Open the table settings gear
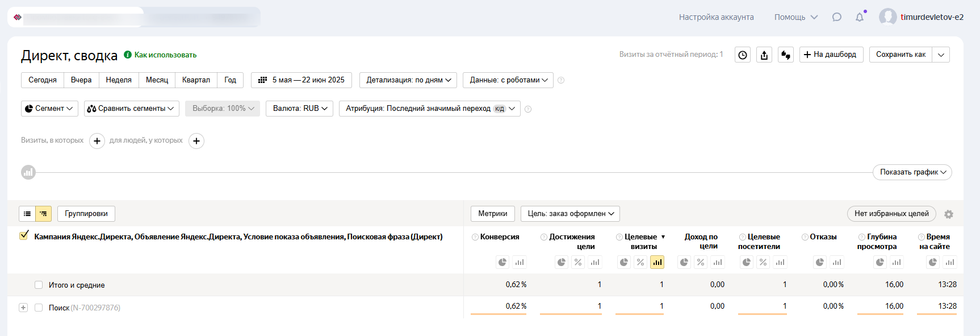Image resolution: width=980 pixels, height=336 pixels. 949,214
